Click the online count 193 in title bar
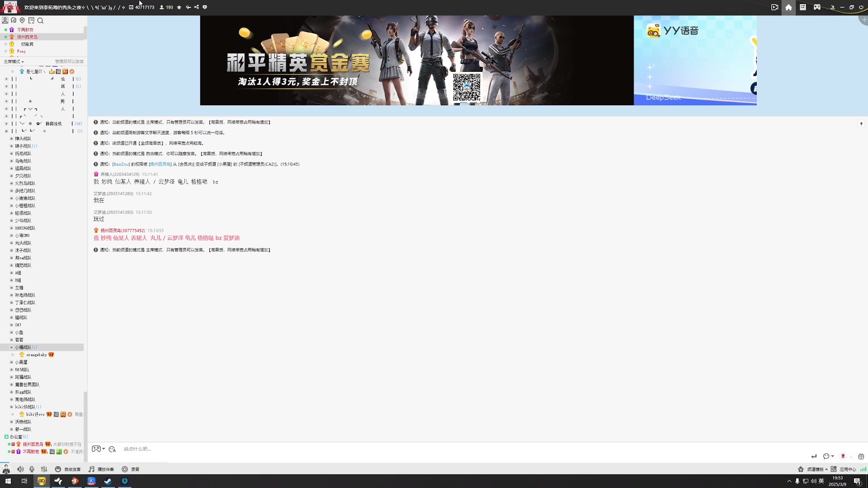 coord(166,7)
